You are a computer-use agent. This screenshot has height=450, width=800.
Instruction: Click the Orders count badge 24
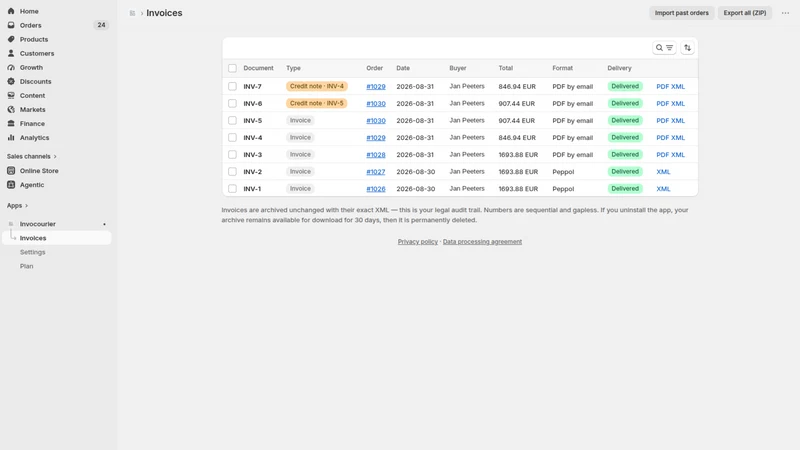point(101,25)
